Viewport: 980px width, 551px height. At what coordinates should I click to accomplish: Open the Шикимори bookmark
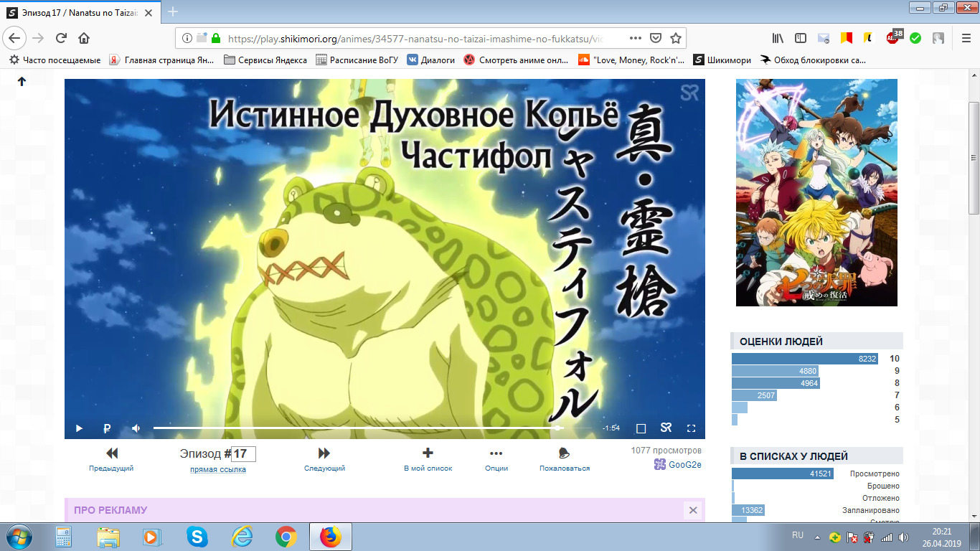coord(722,60)
